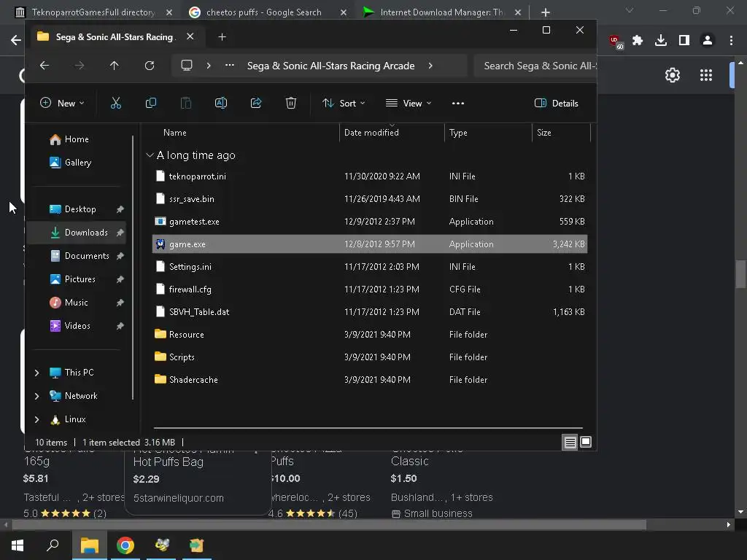Toggle the Details pane button

(557, 104)
